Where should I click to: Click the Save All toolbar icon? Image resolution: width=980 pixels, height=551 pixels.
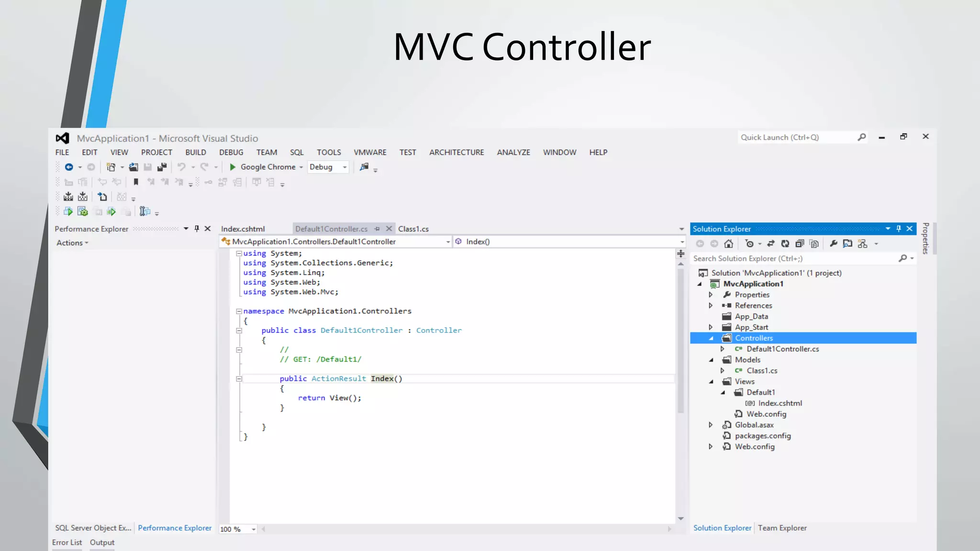pos(162,167)
